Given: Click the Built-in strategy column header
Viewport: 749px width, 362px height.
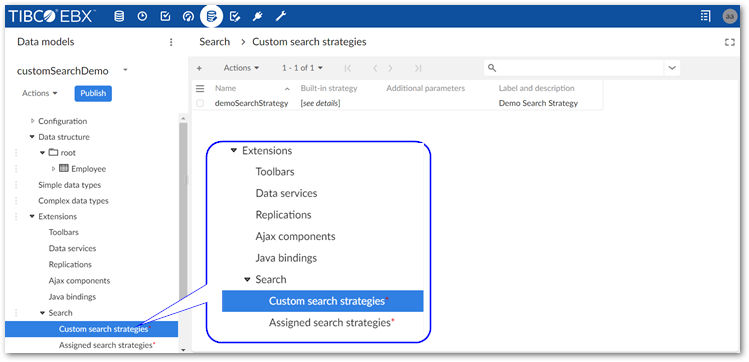Looking at the screenshot, I should pos(329,88).
